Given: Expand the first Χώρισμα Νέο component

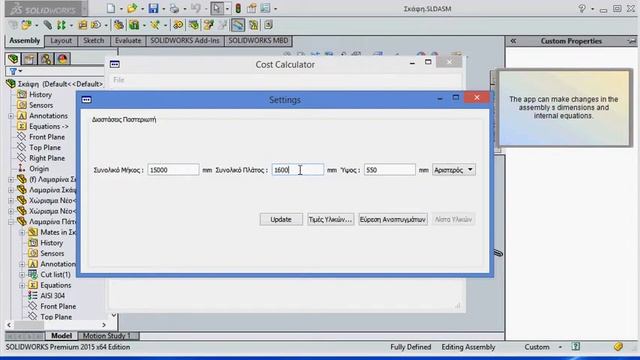Looking at the screenshot, I should coord(11,201).
